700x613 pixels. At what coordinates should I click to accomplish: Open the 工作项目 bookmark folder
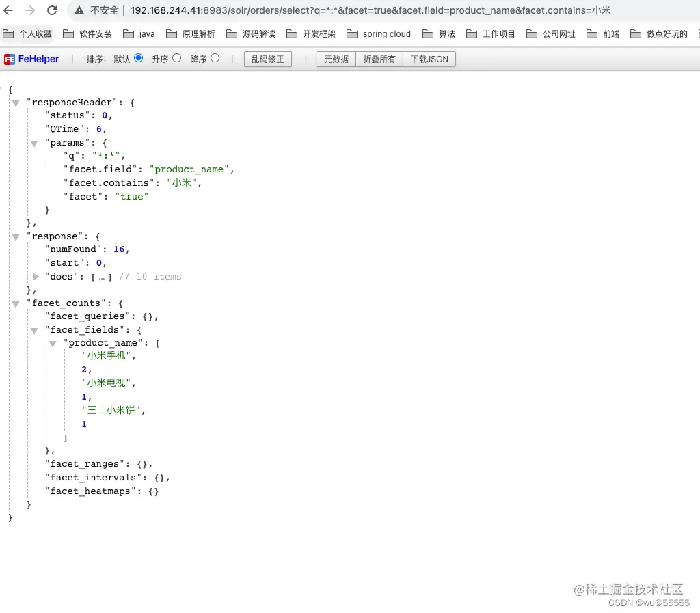pyautogui.click(x=491, y=34)
